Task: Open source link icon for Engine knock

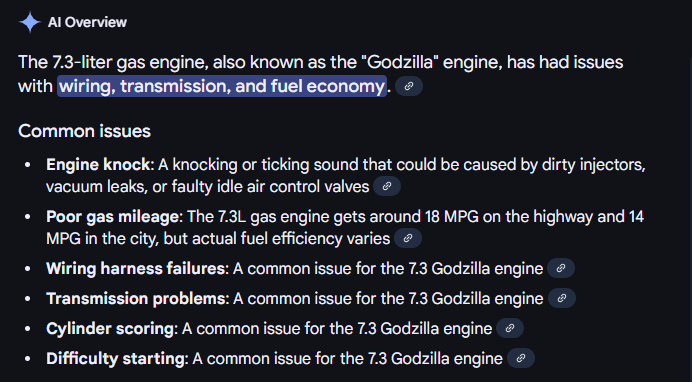Action: 387,186
